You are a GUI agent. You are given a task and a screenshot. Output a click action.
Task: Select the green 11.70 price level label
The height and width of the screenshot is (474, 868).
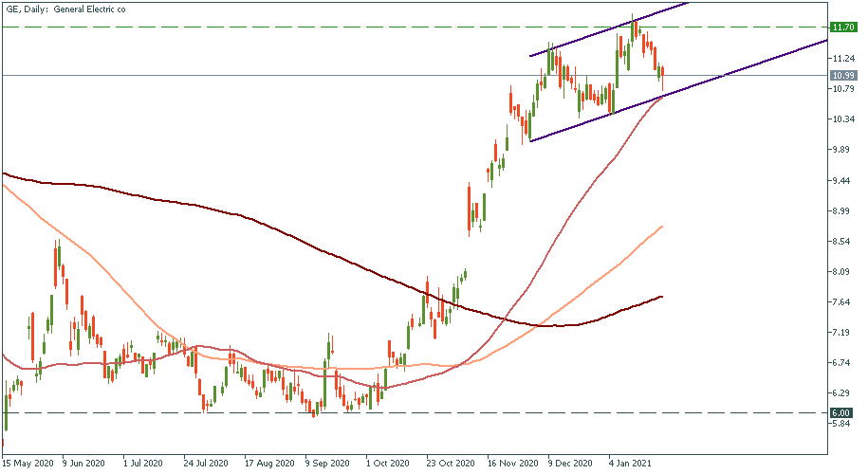(842, 27)
